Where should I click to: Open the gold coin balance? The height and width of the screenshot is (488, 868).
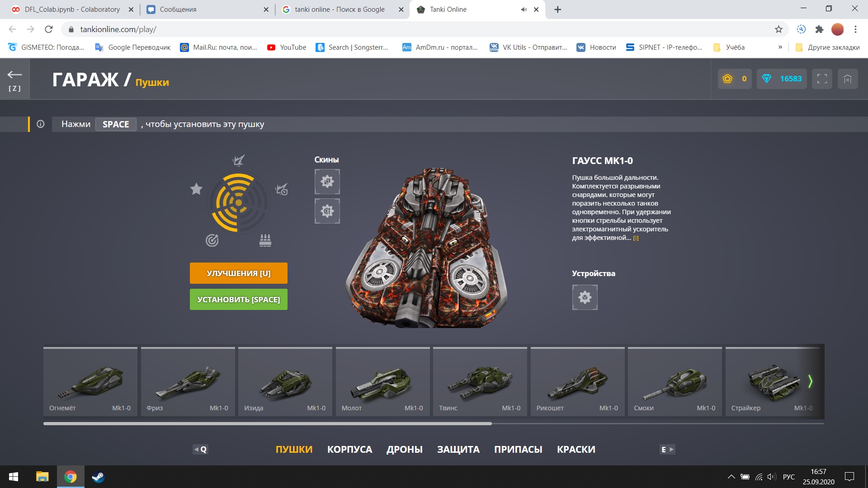tap(735, 79)
